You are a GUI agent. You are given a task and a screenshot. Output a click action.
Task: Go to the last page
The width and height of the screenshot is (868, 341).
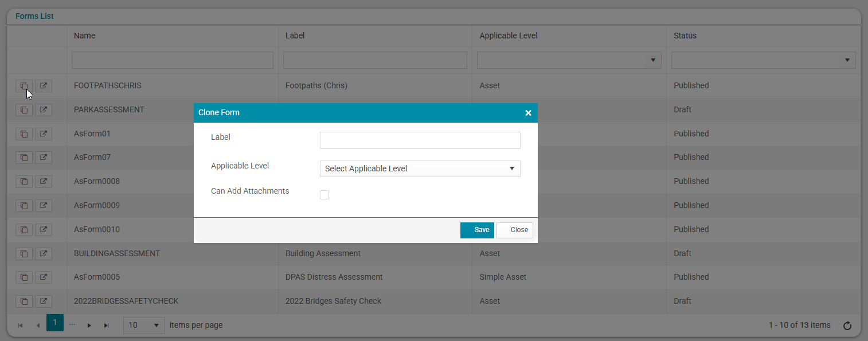pyautogui.click(x=106, y=326)
